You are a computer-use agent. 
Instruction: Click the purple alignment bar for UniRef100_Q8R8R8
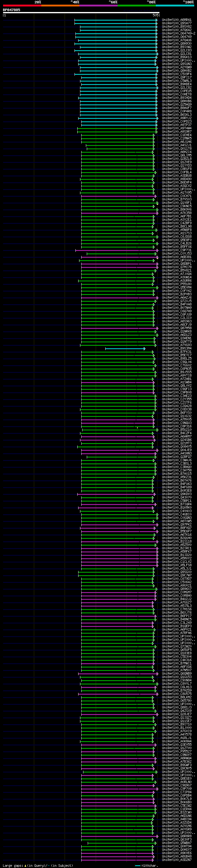coord(119,836)
